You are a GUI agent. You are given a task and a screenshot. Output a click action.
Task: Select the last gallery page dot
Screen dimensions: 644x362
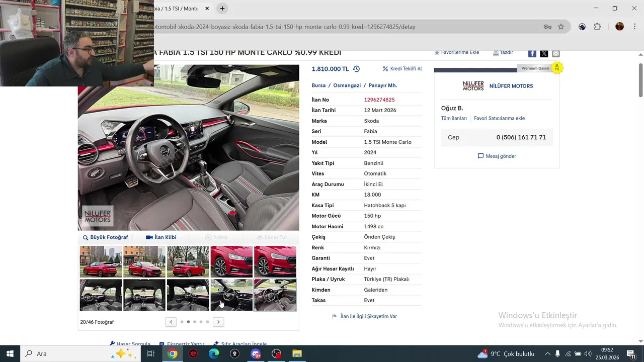pyautogui.click(x=207, y=322)
